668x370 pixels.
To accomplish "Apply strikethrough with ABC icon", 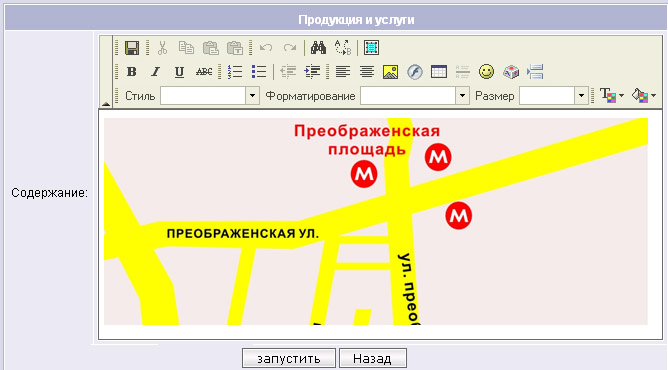I will pos(204,72).
